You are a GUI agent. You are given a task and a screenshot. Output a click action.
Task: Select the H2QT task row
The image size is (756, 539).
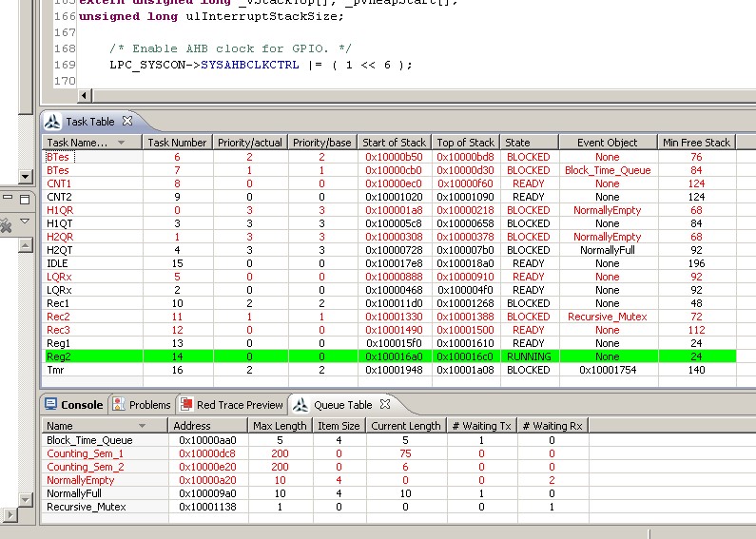[391, 250]
